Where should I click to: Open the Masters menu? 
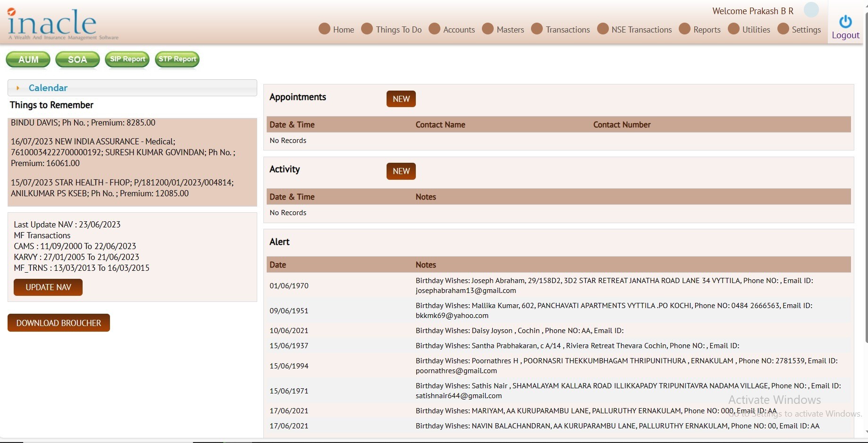[510, 30]
